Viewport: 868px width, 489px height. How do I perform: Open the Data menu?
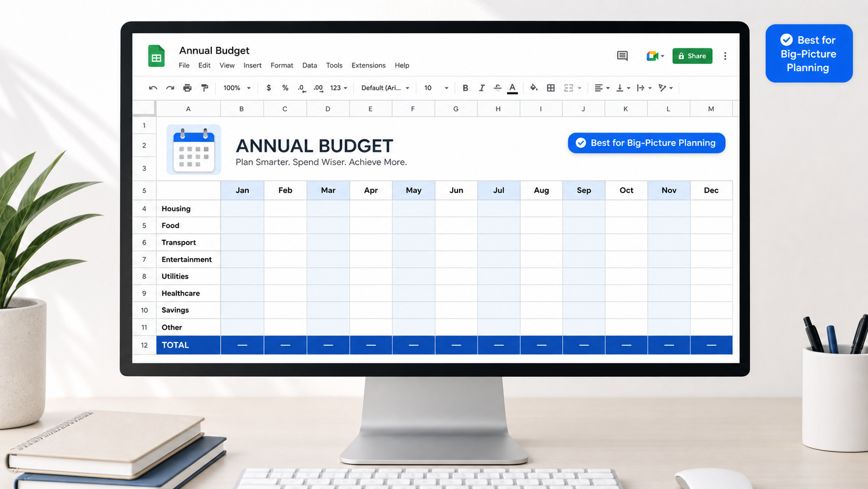tap(309, 65)
